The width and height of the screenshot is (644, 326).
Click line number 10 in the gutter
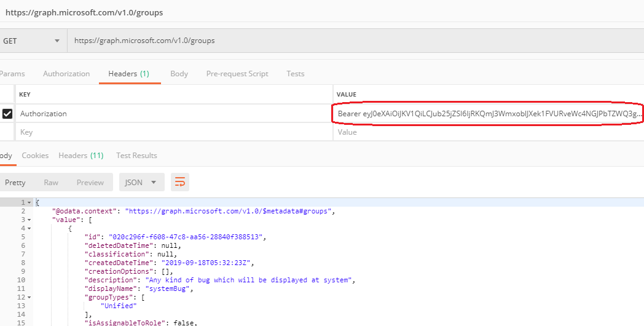pyautogui.click(x=21, y=280)
